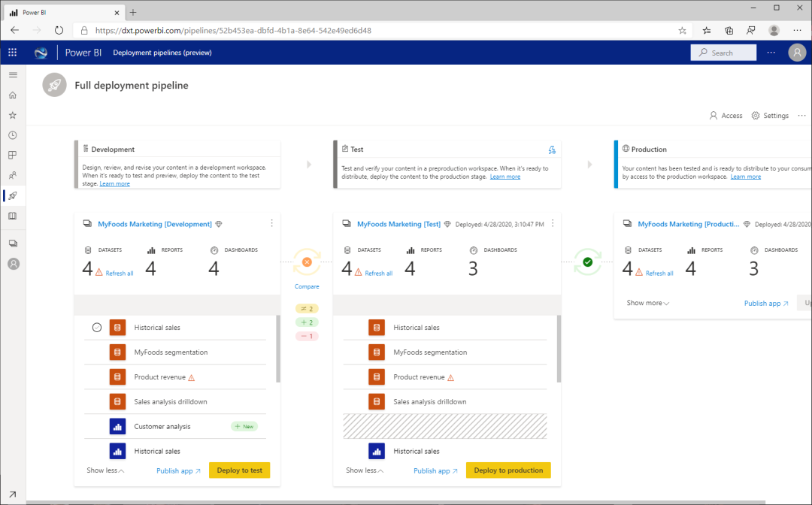This screenshot has height=505, width=812.
Task: Select Deployment pipelines rocket in sidebar
Action: (x=13, y=195)
